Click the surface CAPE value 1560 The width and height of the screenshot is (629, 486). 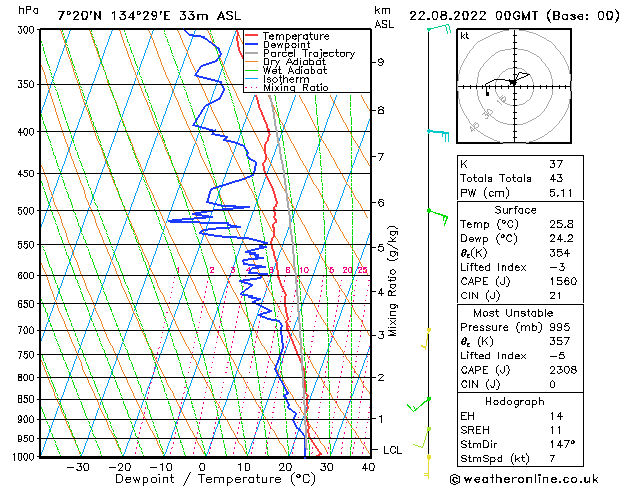(x=563, y=281)
